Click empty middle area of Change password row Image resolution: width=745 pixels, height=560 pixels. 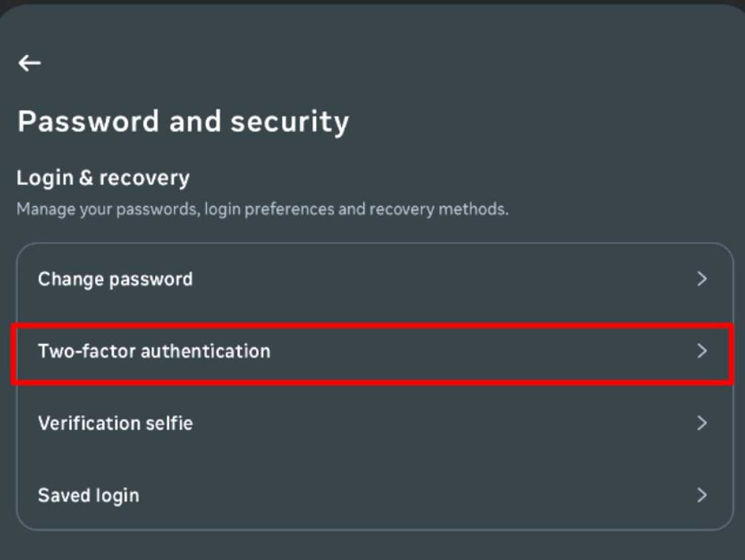click(x=432, y=279)
